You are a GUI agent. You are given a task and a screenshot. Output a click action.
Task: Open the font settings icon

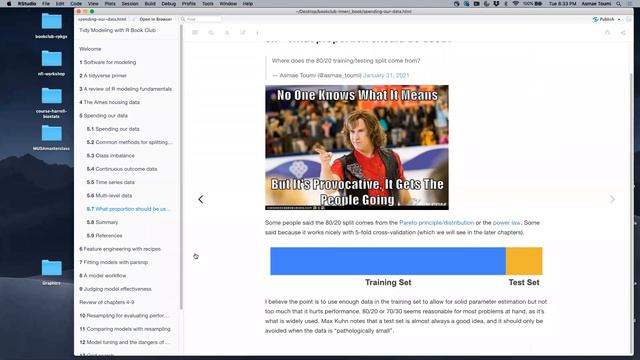click(x=227, y=33)
